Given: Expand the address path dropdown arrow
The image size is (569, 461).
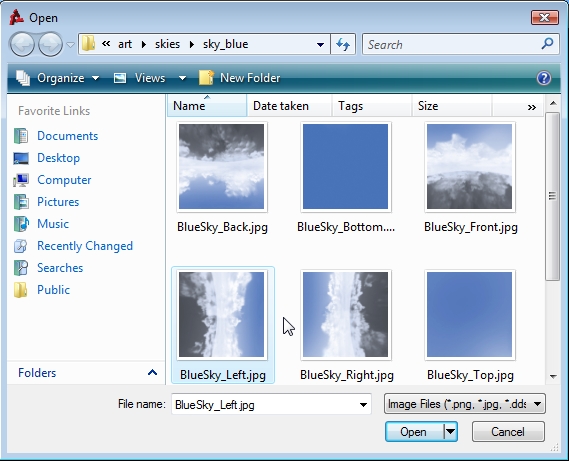Looking at the screenshot, I should pos(320,45).
